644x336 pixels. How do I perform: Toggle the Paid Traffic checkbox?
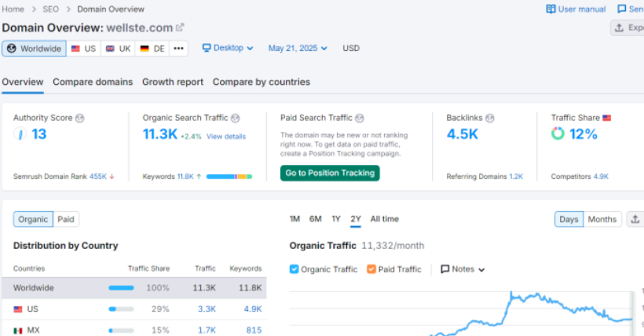(x=371, y=269)
